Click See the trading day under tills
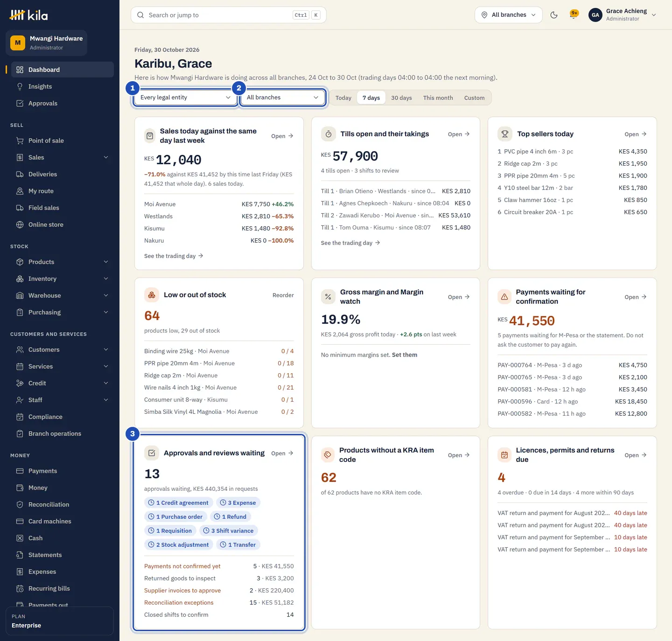Image resolution: width=672 pixels, height=641 pixels. tap(350, 243)
